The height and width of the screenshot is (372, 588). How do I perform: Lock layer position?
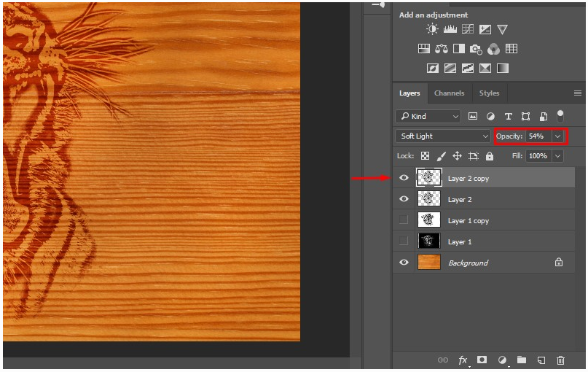pos(457,156)
